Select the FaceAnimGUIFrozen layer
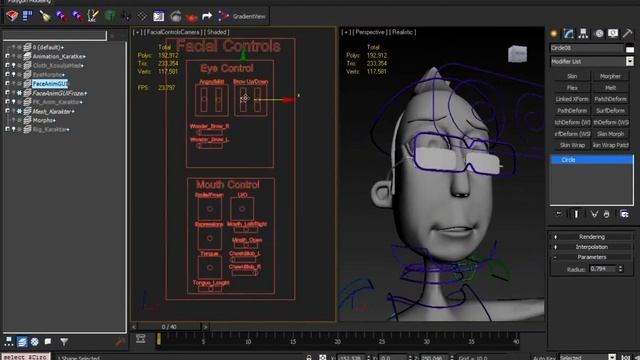The height and width of the screenshot is (360, 640). click(60, 93)
